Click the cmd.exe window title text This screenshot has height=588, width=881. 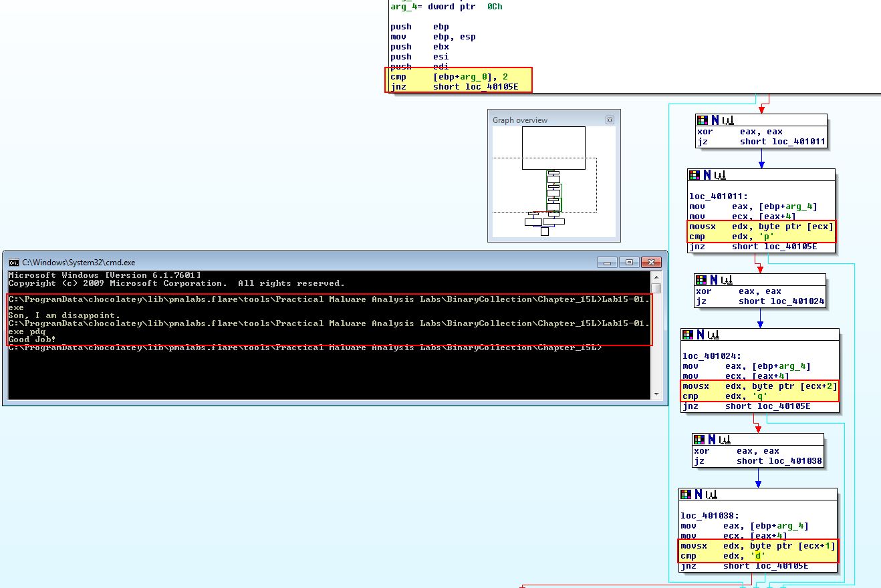pyautogui.click(x=79, y=263)
